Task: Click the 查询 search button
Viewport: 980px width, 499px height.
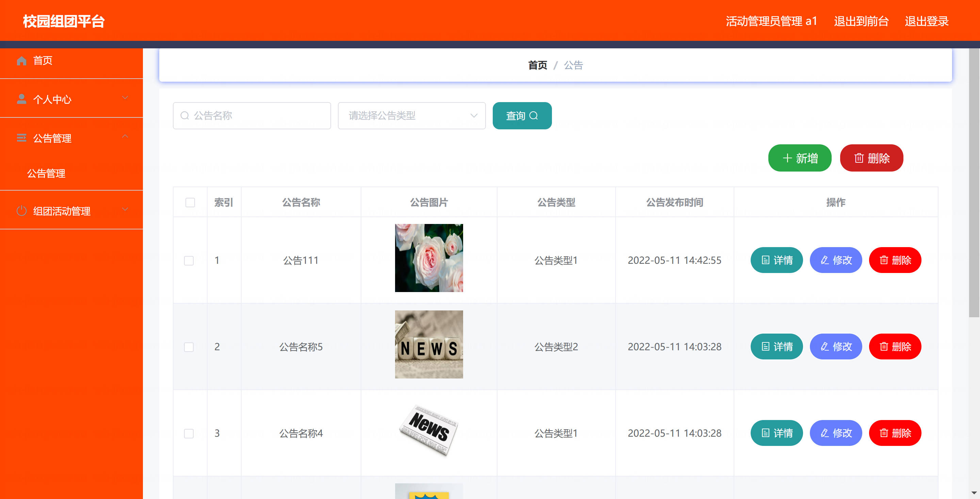Action: point(522,116)
